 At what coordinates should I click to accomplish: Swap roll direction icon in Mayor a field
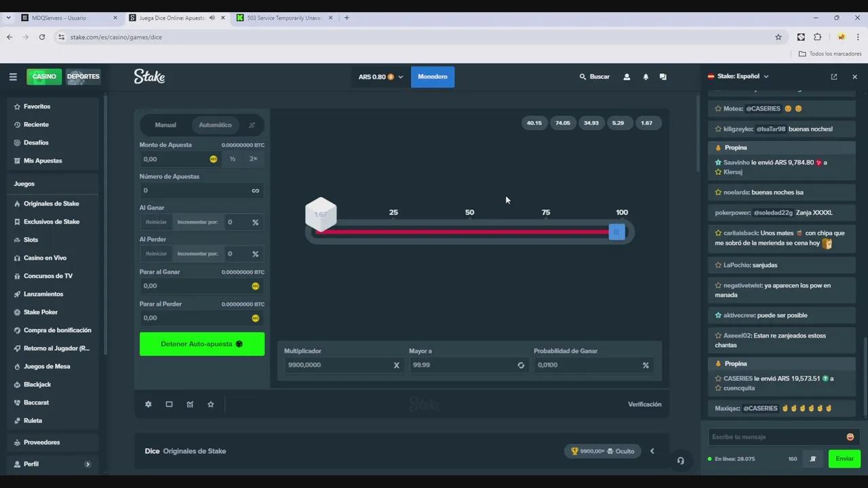tap(521, 365)
